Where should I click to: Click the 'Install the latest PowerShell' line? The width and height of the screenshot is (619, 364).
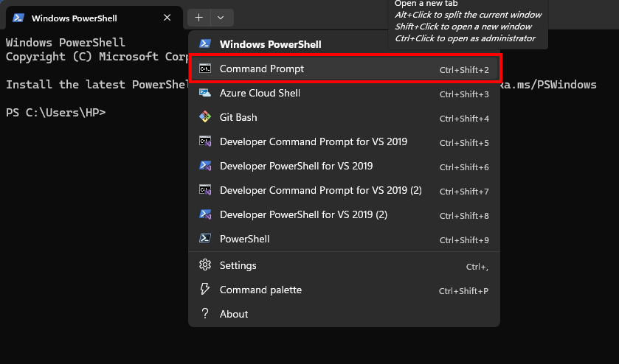coord(97,85)
